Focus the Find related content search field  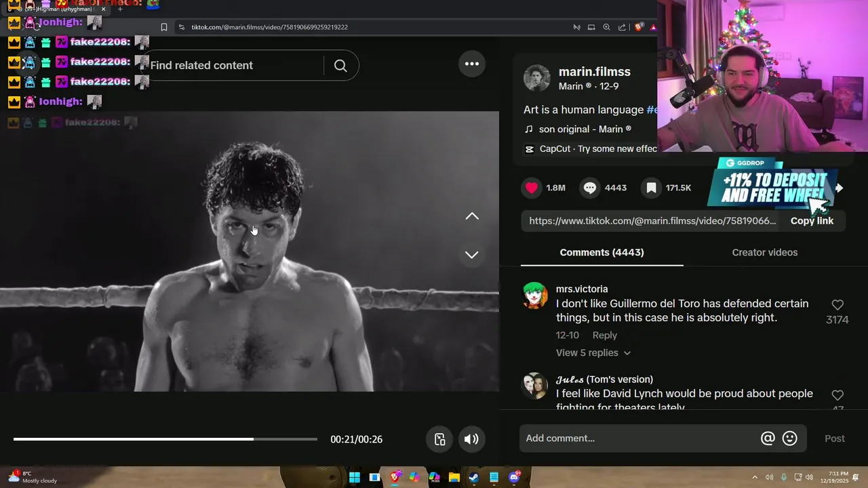pos(234,65)
